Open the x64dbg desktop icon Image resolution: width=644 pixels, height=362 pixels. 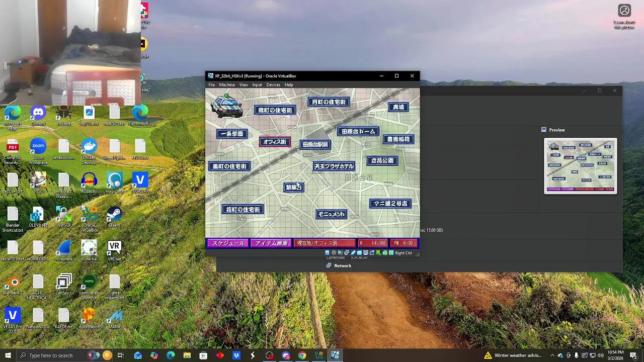tap(63, 116)
